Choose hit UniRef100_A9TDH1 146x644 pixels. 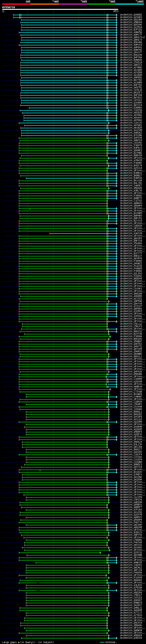click(x=131, y=115)
